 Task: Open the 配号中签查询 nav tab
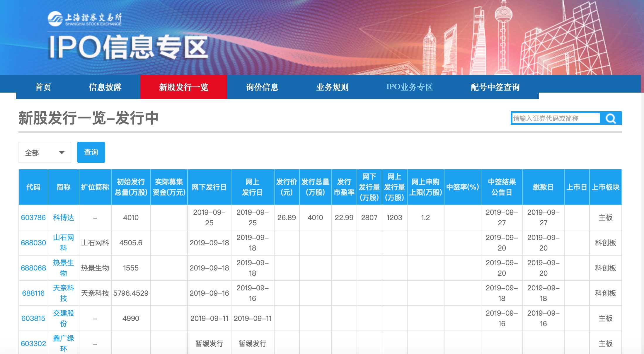(x=495, y=87)
